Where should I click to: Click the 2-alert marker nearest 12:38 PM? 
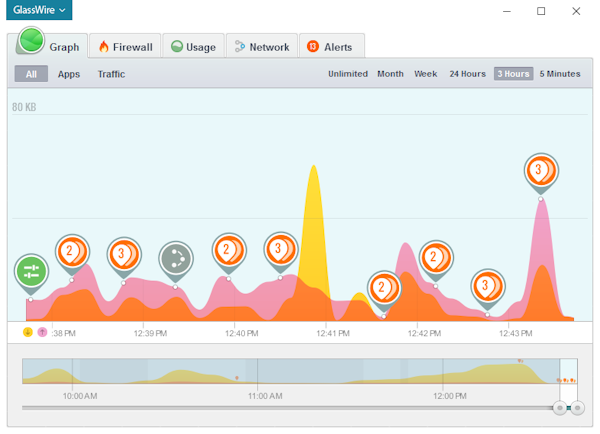(72, 250)
